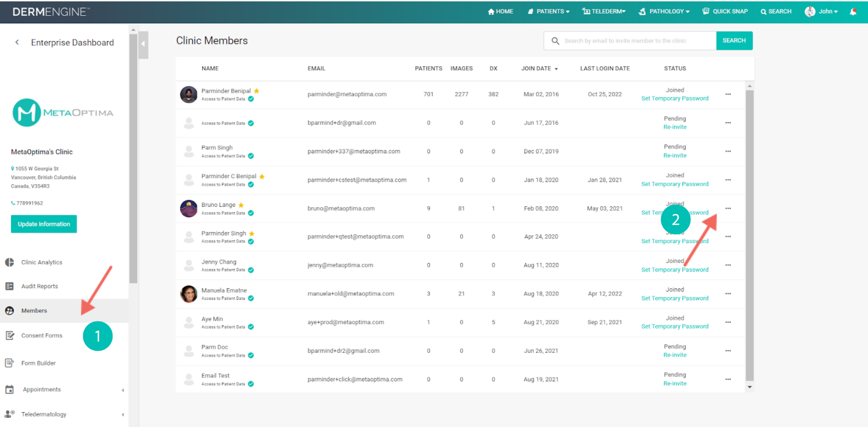Viewport: 868px width, 427px height.
Task: Click the star next to Bruno Lange
Action: (x=241, y=205)
